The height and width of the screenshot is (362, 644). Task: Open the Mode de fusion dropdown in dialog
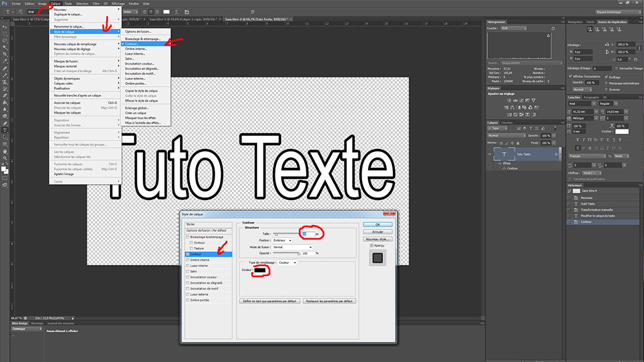[292, 247]
